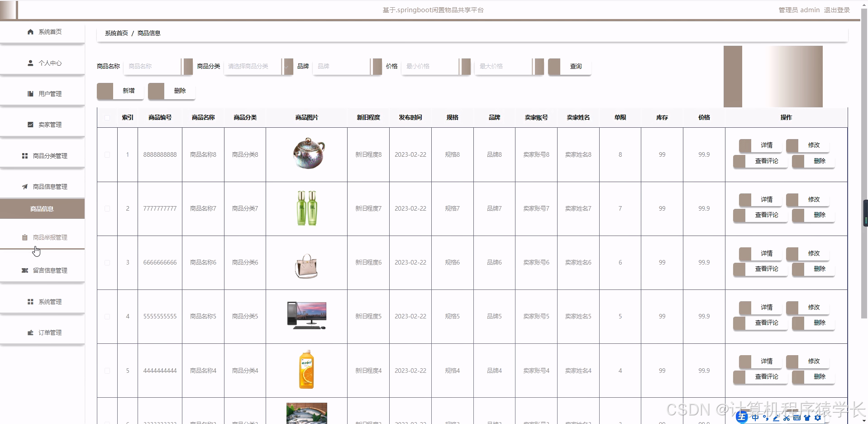Go to 个人中心 in the sidebar

43,63
